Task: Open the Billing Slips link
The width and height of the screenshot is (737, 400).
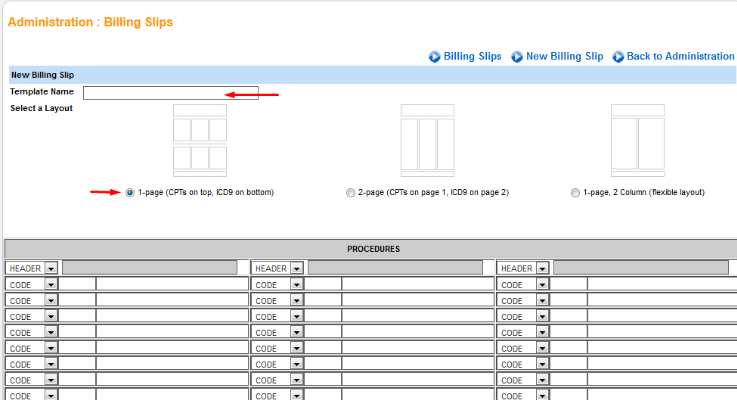Action: click(472, 57)
